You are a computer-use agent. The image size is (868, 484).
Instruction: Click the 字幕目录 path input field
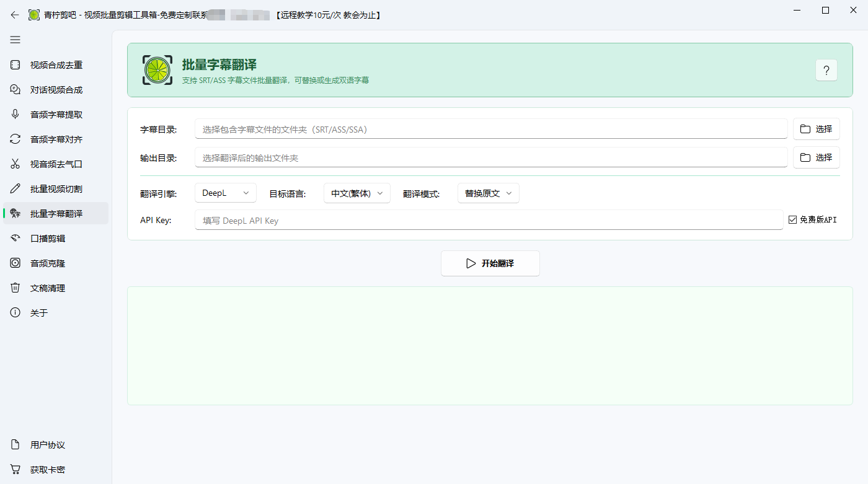[491, 129]
